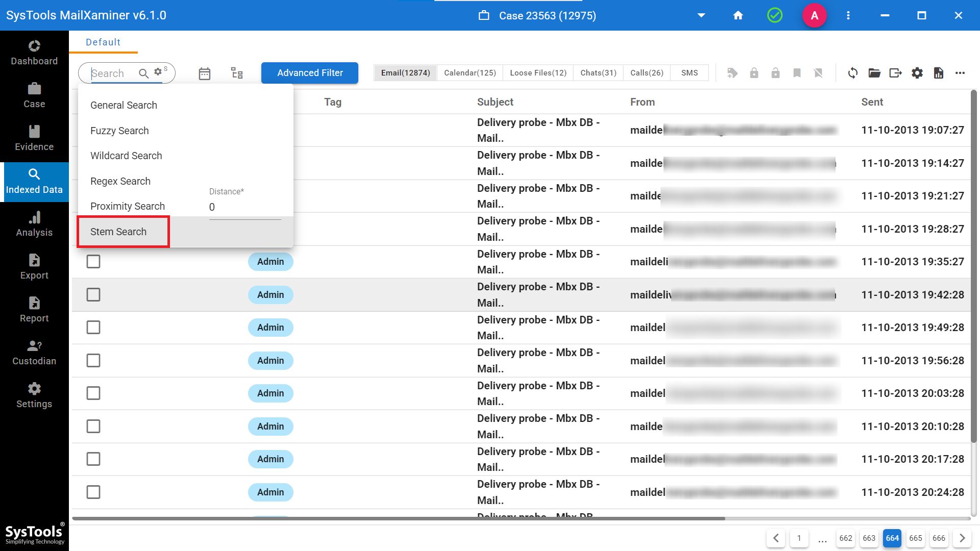Go to previous page arrow
Screen dimensions: 980x551
pos(776,538)
